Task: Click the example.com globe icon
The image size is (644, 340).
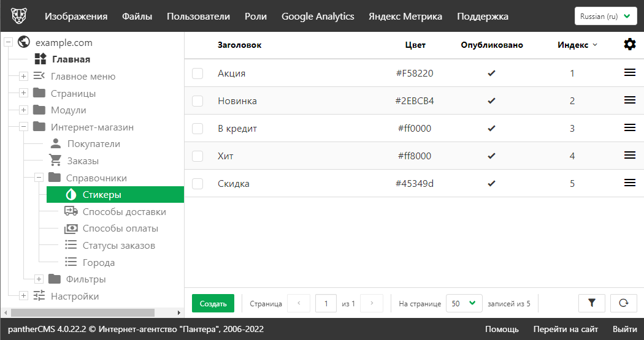Action: [x=25, y=42]
